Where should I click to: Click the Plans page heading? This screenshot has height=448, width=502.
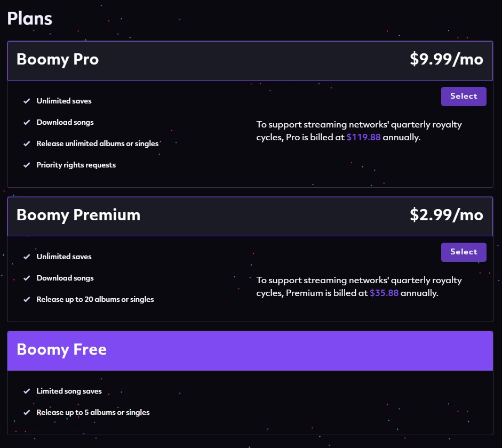pyautogui.click(x=29, y=19)
